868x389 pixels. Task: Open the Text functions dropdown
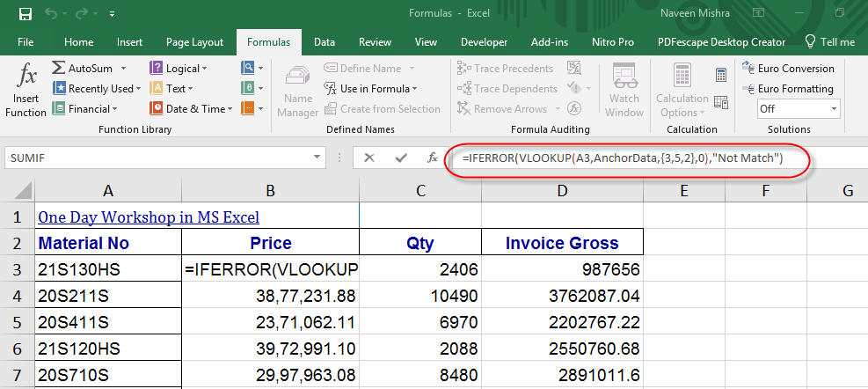coord(171,89)
